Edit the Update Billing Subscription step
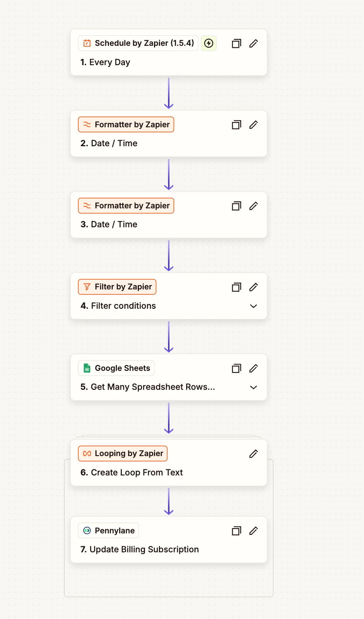Screen dimensions: 364x619 tap(254, 531)
